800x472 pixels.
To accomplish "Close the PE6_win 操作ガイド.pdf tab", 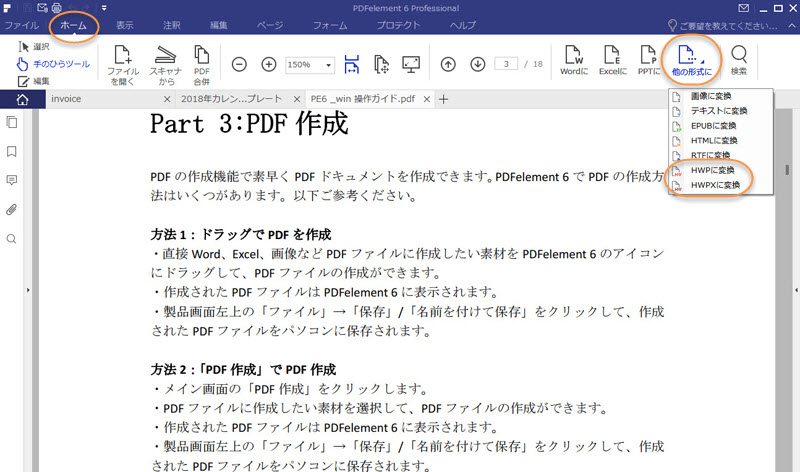I will point(427,99).
